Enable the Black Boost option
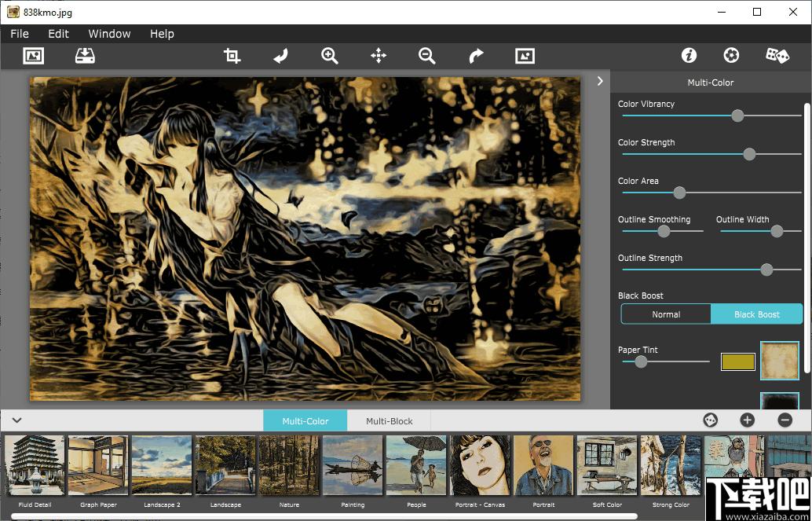This screenshot has width=812, height=521. 756,314
